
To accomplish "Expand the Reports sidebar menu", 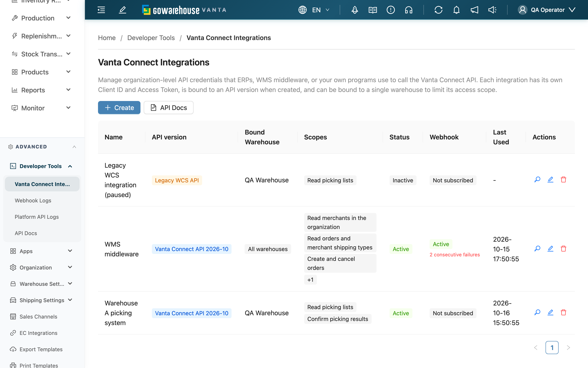I will [41, 90].
